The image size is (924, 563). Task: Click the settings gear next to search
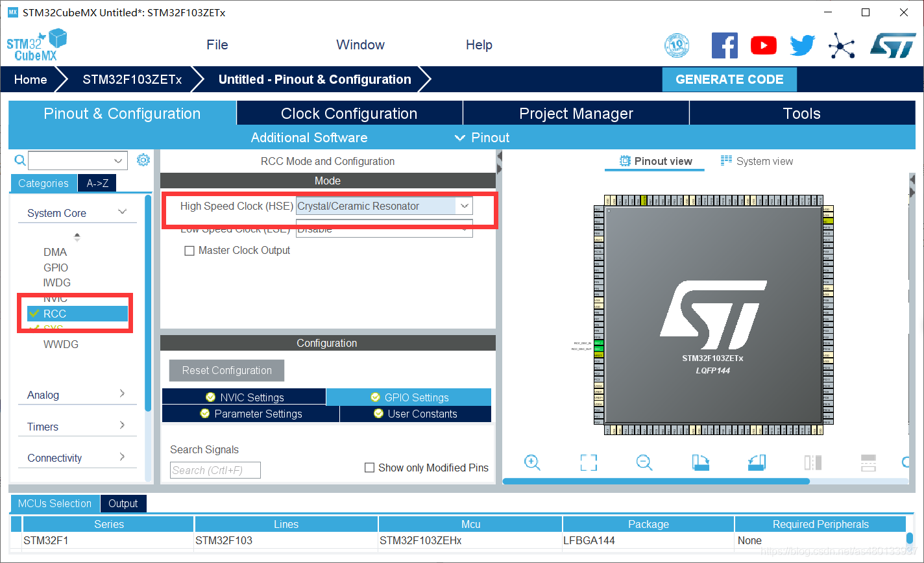(x=143, y=160)
